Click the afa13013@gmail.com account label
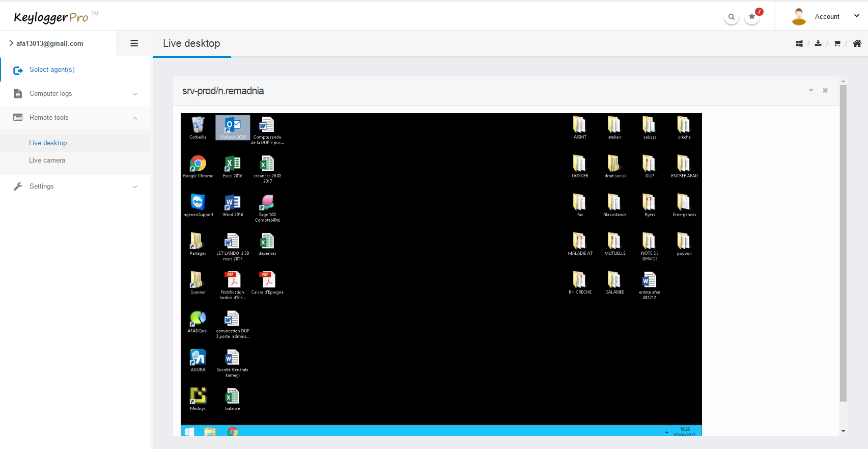 (x=49, y=43)
